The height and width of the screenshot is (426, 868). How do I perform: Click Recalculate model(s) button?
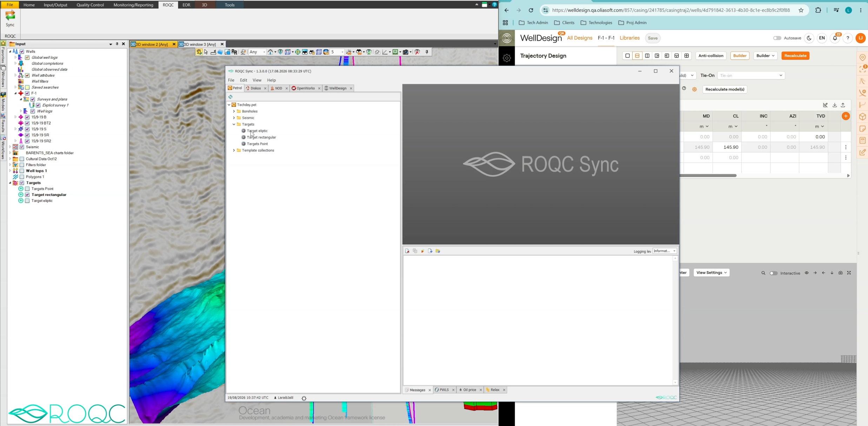tap(725, 89)
